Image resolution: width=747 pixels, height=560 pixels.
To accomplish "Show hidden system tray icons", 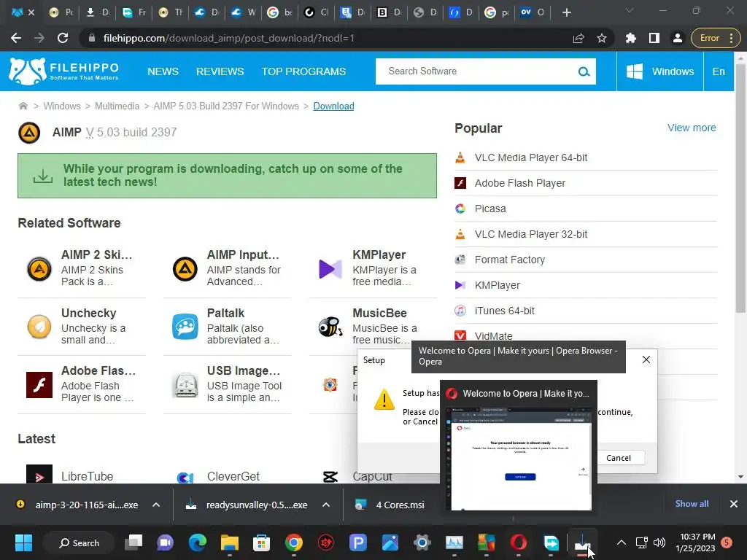I will (622, 542).
